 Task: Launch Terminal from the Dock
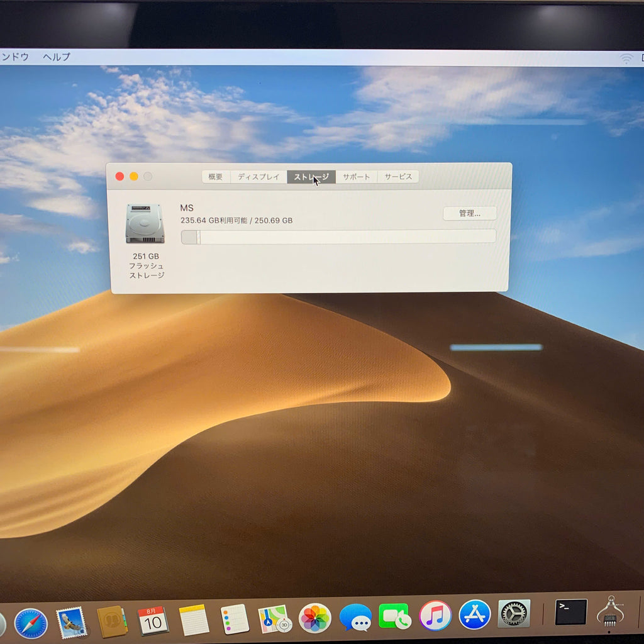pyautogui.click(x=571, y=612)
